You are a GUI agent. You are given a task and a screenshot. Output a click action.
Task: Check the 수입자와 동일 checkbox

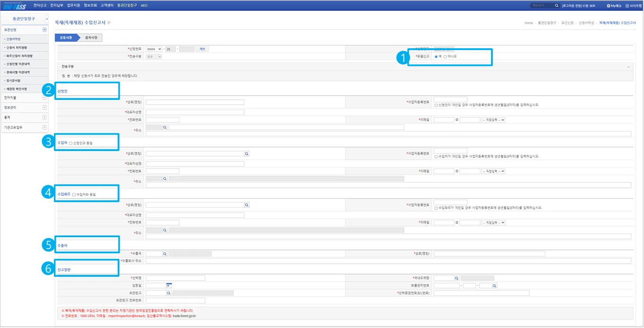[x=74, y=195]
